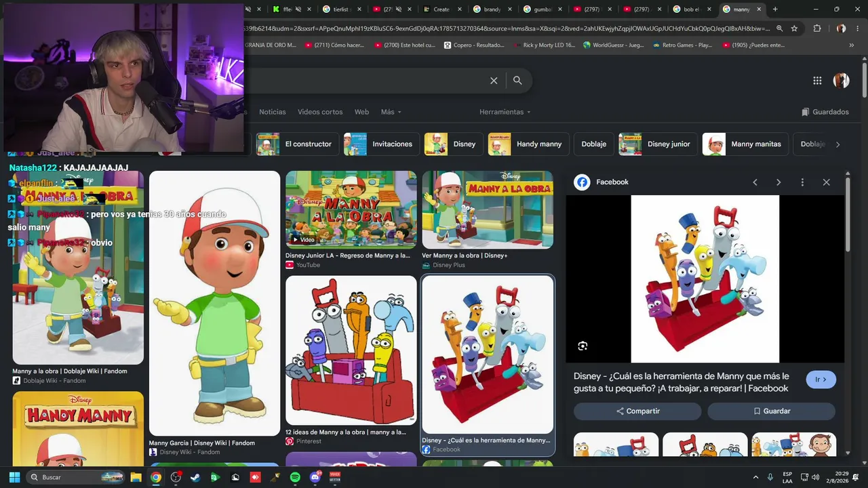Open a new browser tab
Viewport: 868px width, 488px height.
(775, 9)
